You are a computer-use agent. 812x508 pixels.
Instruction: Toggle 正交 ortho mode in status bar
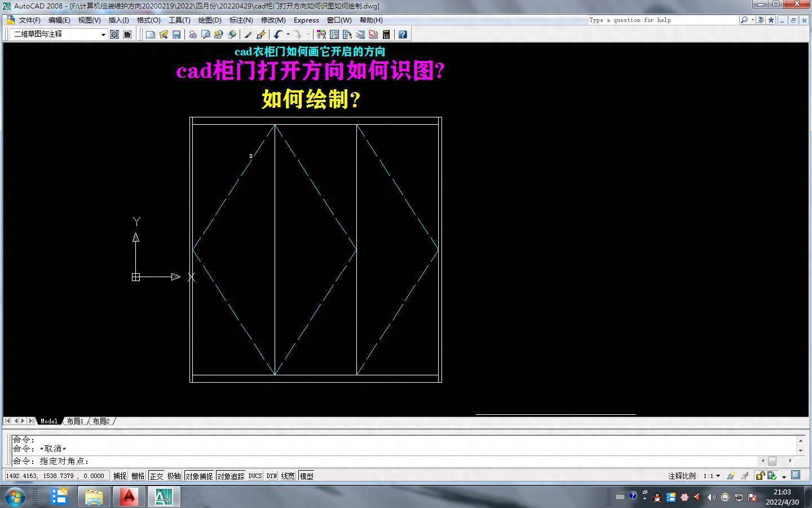156,476
